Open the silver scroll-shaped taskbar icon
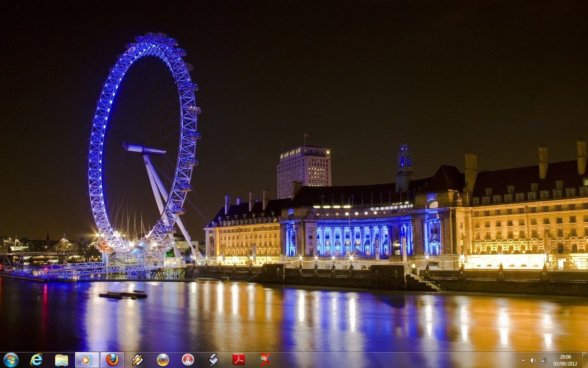The width and height of the screenshot is (588, 368). coord(213,360)
